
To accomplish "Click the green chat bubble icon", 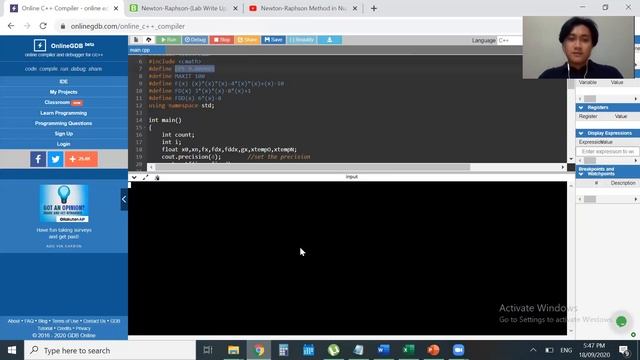I will (621, 322).
